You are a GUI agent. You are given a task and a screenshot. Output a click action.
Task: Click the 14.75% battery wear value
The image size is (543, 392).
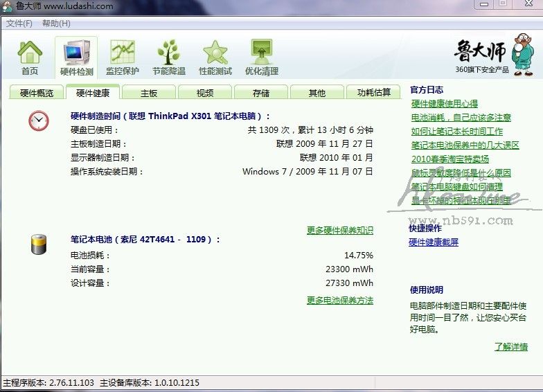[359, 255]
